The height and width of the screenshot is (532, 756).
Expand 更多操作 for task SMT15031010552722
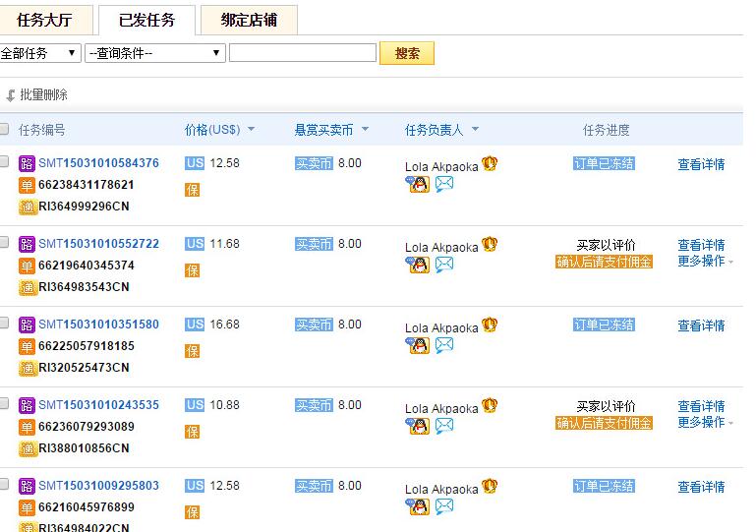[705, 261]
